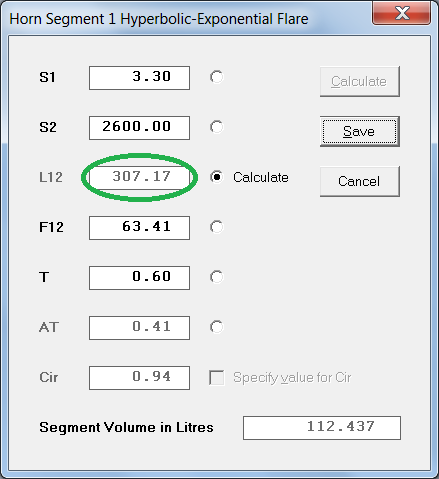
Task: Click the T field showing 0.60
Action: click(139, 278)
